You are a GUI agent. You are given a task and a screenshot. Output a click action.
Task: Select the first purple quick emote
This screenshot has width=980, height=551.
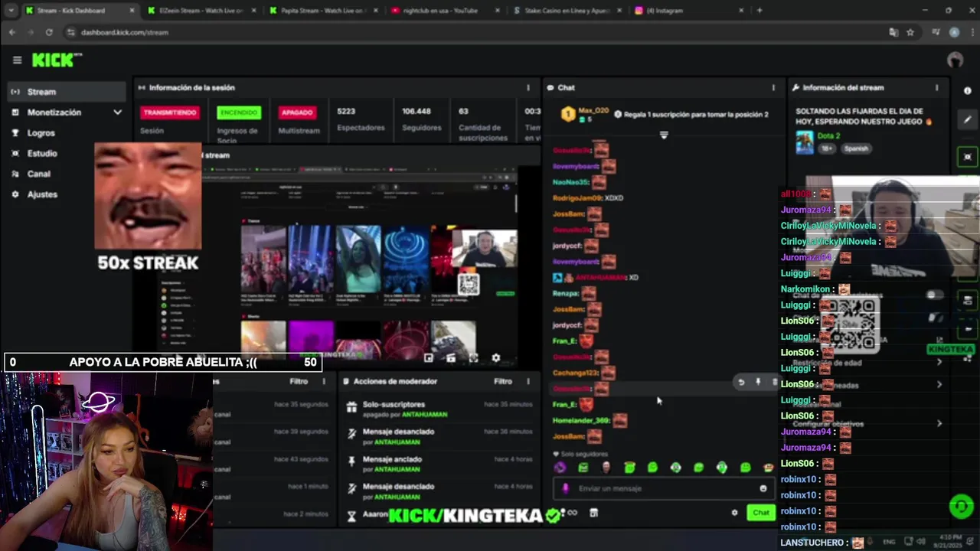(560, 468)
